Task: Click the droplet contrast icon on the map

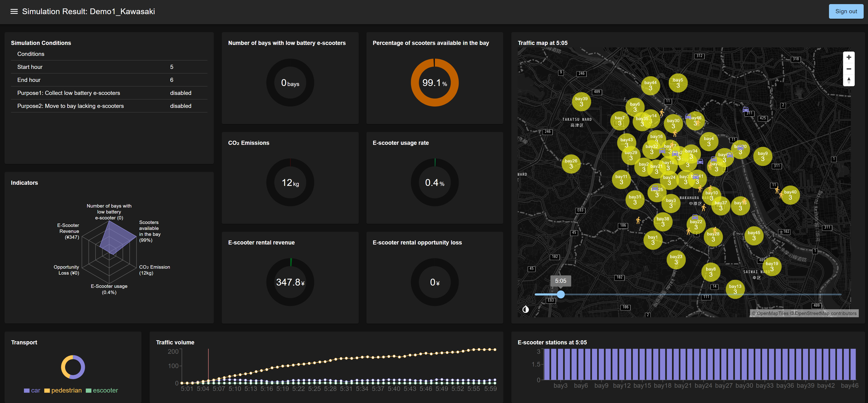Action: point(526,309)
